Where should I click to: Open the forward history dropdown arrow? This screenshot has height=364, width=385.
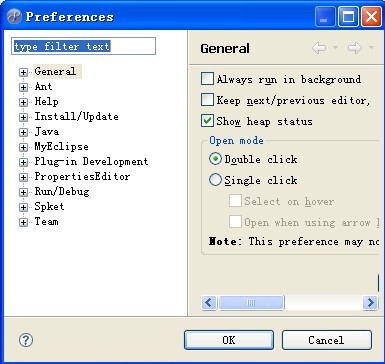point(371,48)
